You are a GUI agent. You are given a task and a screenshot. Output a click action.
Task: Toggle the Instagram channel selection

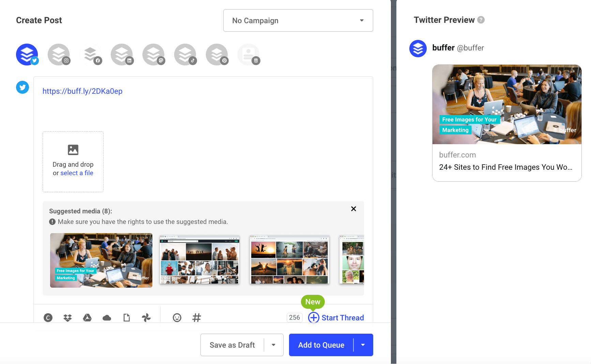point(59,54)
